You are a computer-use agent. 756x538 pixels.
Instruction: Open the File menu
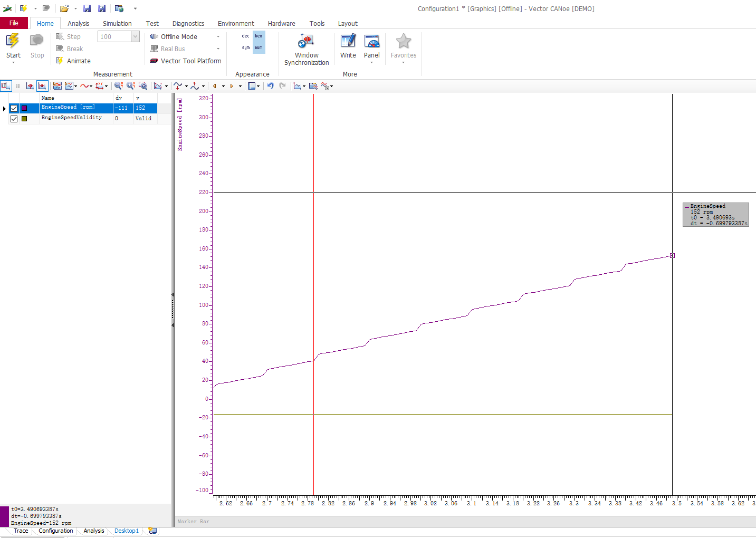click(x=14, y=23)
